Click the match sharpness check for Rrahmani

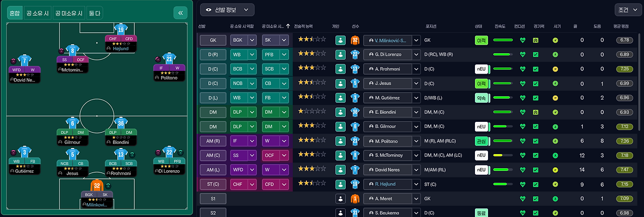point(536,68)
